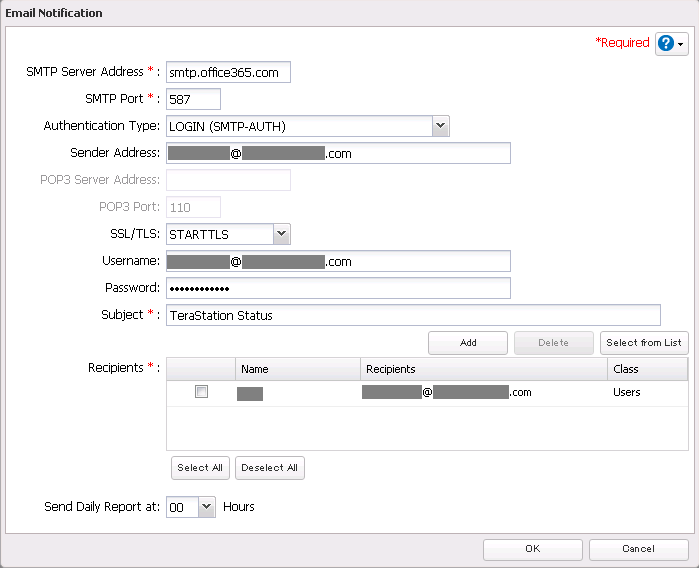This screenshot has width=699, height=568.
Task: Expand the SSL/TLS STARTTLS dropdown
Action: click(281, 234)
